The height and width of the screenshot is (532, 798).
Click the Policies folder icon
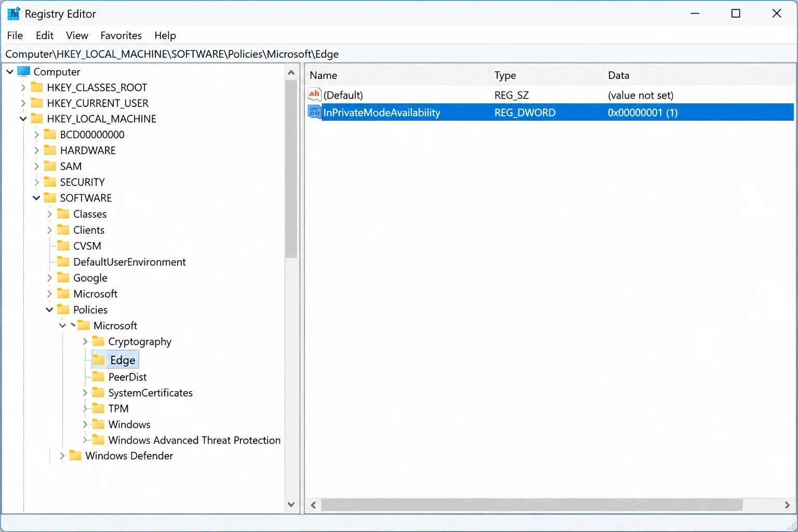point(63,310)
